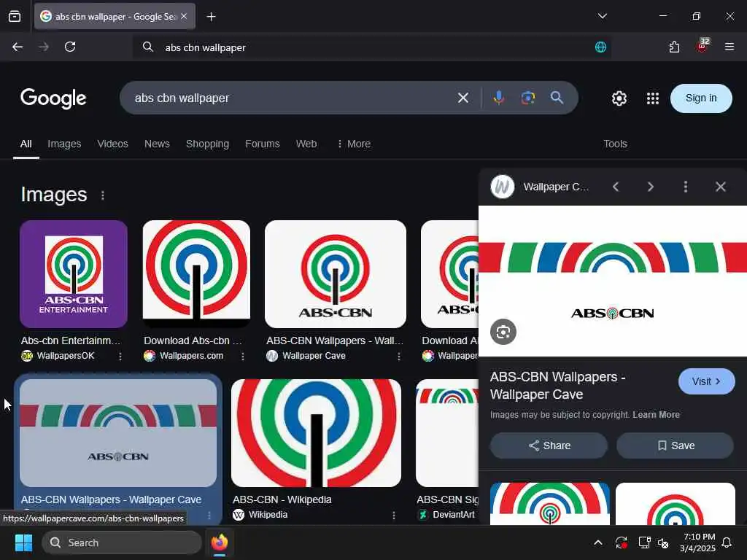
Task: Open the notifications bell in taskbar
Action: point(727,542)
